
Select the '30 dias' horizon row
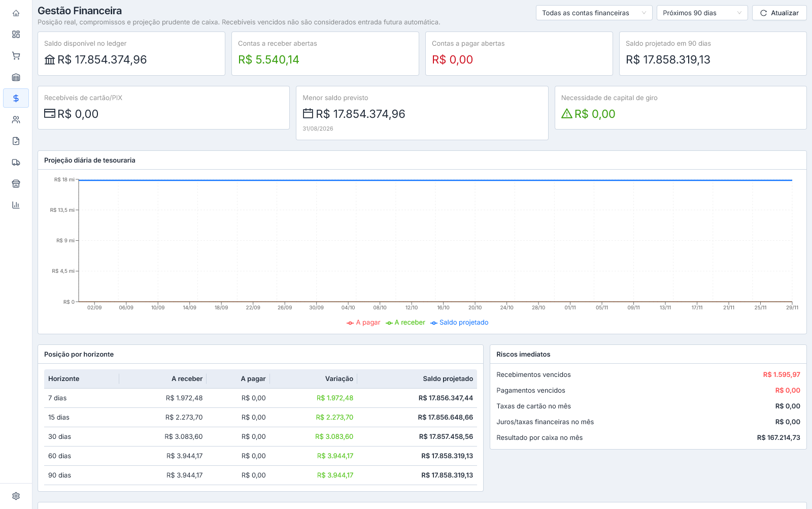[x=260, y=437]
